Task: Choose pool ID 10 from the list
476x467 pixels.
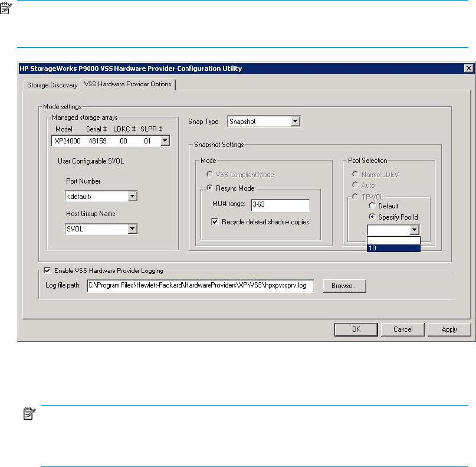Action: 393,248
